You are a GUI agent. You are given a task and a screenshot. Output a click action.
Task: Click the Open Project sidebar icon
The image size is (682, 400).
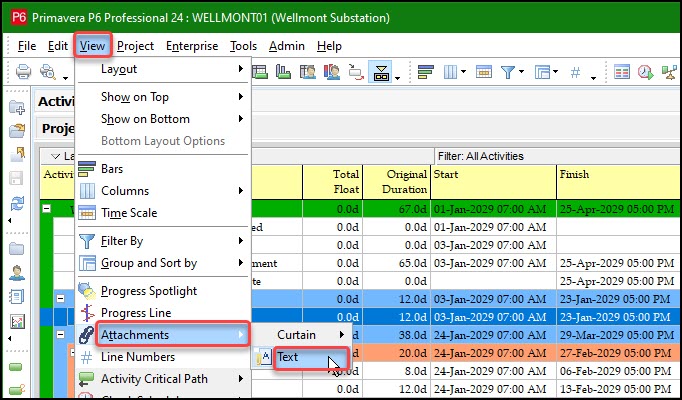coord(17,130)
